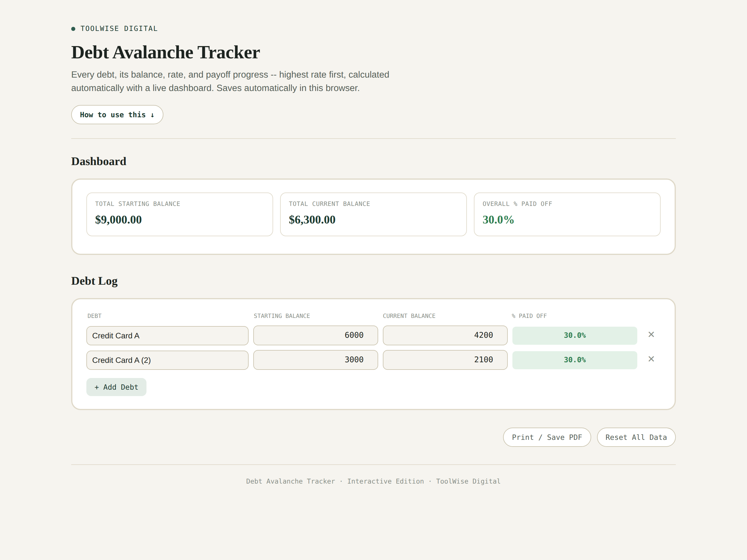Expand the How to use this section
Viewport: 747px width, 560px height.
tap(117, 115)
